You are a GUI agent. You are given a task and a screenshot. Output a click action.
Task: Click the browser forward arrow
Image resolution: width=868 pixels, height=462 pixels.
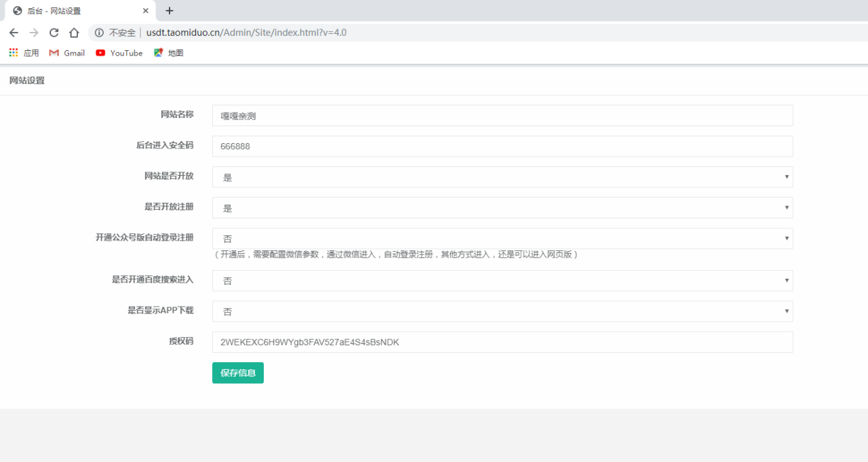coord(34,33)
